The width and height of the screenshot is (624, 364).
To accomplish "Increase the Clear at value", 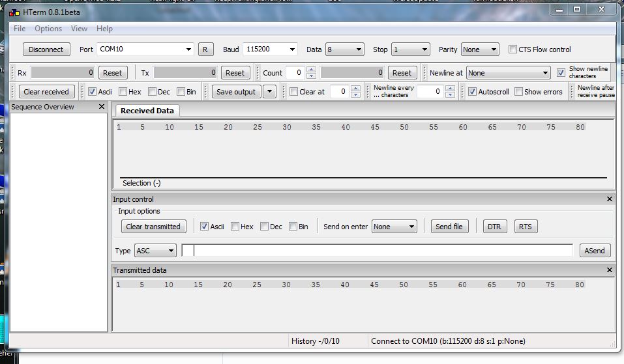I will coord(356,88).
